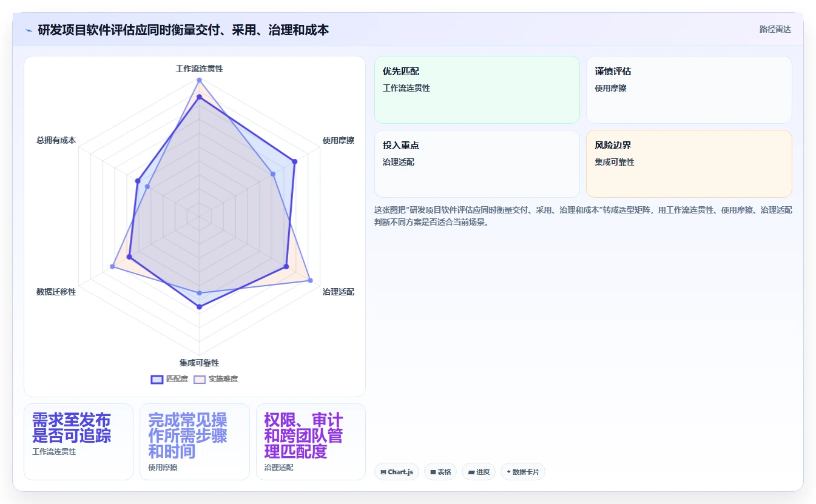Select the 表格 tag chip
The image size is (816, 504).
pos(440,472)
